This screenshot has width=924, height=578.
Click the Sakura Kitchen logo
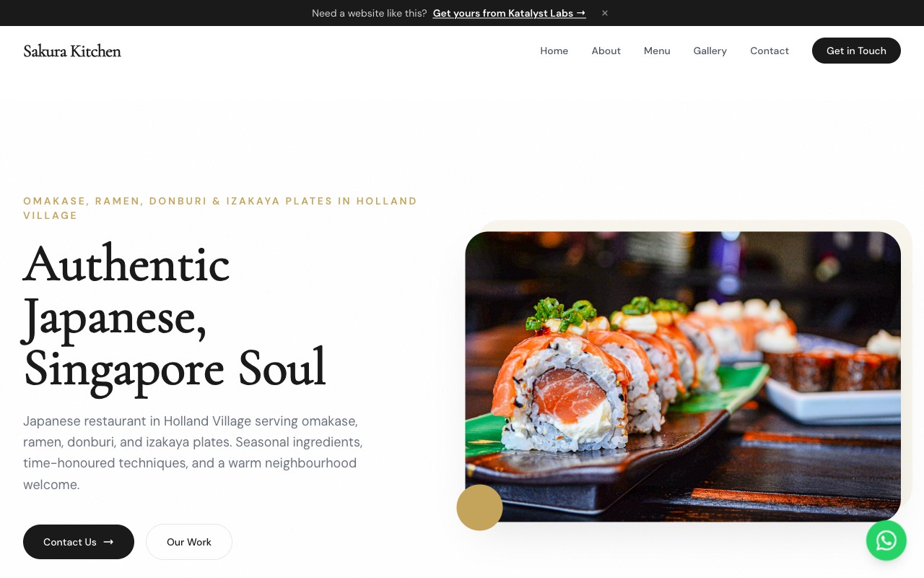[x=72, y=51]
